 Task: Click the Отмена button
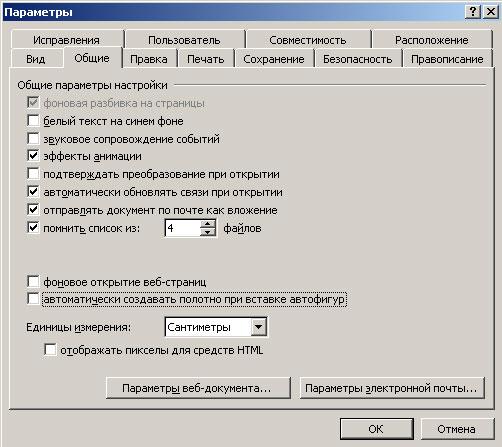457,429
